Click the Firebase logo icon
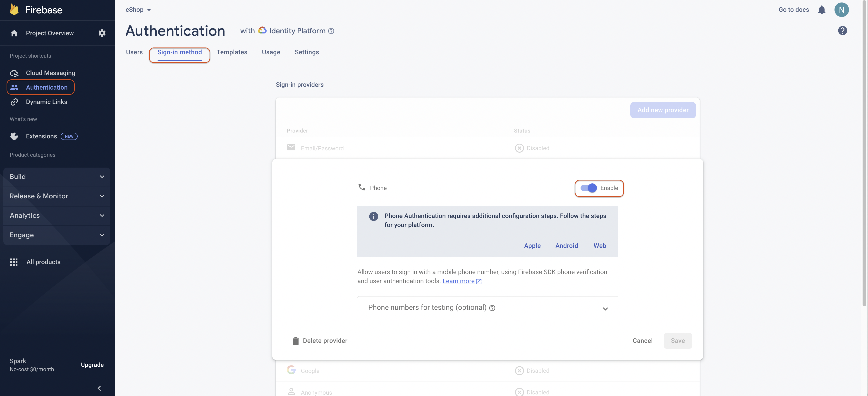 tap(14, 9)
